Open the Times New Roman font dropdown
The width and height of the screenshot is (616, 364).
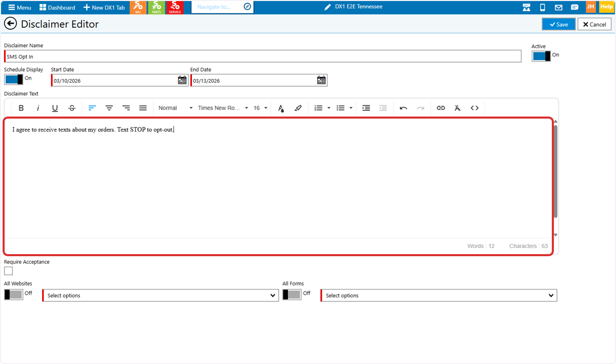pos(223,108)
